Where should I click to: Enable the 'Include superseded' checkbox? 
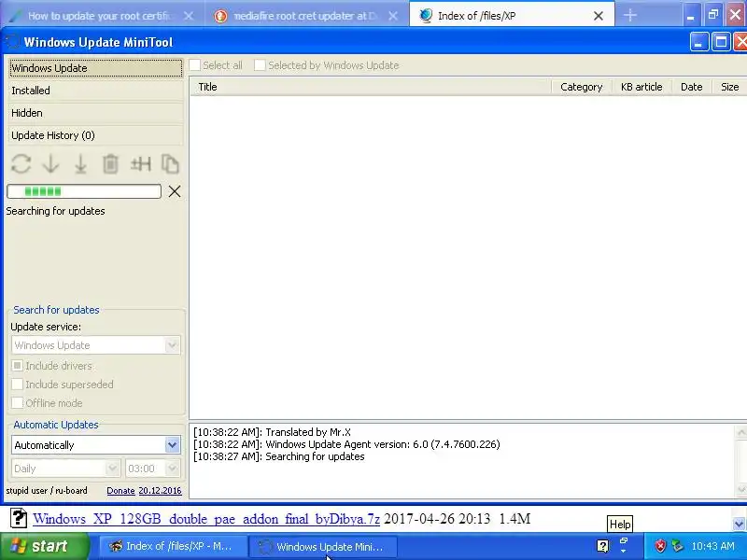17,385
